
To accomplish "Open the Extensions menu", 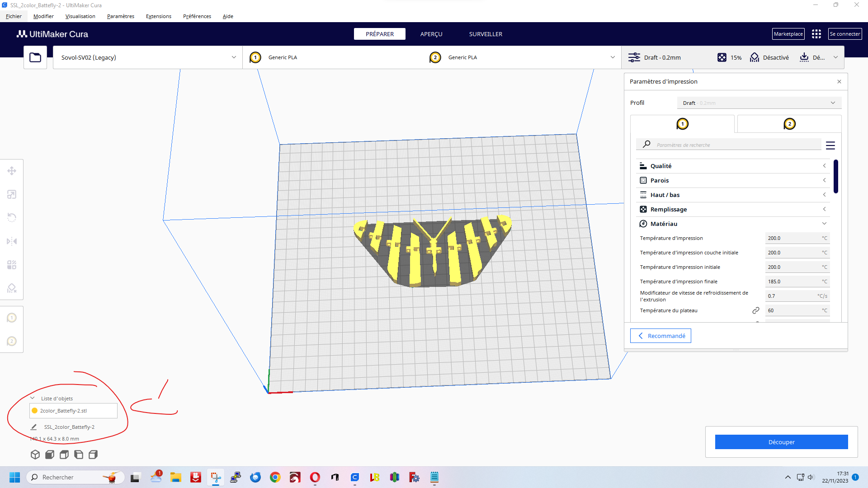I will 158,16.
